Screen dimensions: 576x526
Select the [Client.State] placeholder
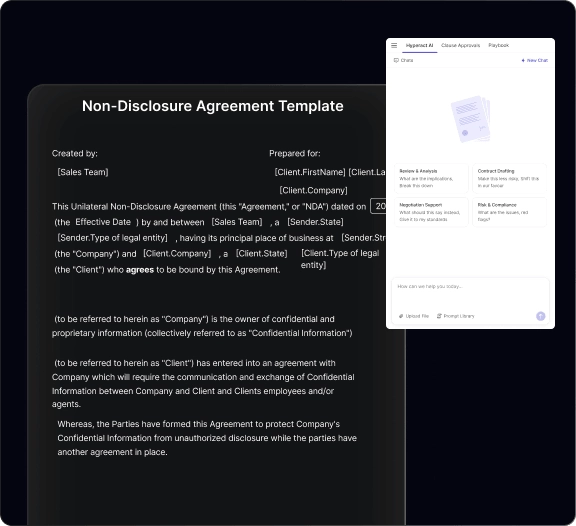[x=262, y=254]
